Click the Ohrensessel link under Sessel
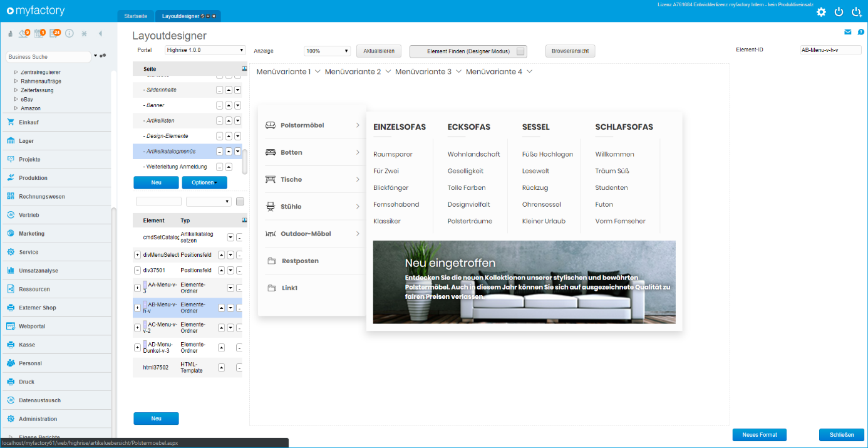The width and height of the screenshot is (868, 448). pos(541,204)
